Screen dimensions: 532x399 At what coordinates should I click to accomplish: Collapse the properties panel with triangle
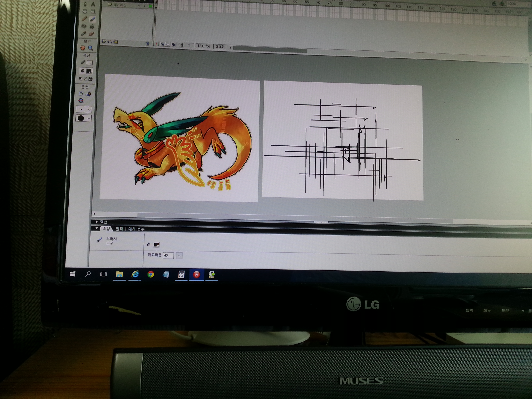[97, 228]
